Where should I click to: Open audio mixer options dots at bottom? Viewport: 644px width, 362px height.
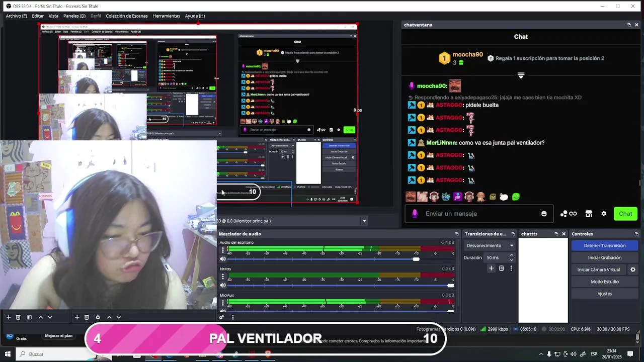click(232, 317)
